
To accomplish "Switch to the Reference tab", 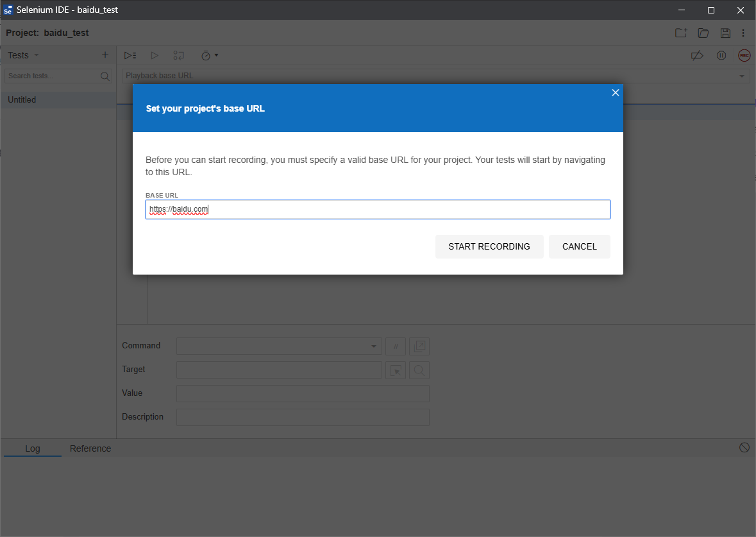I will (90, 448).
